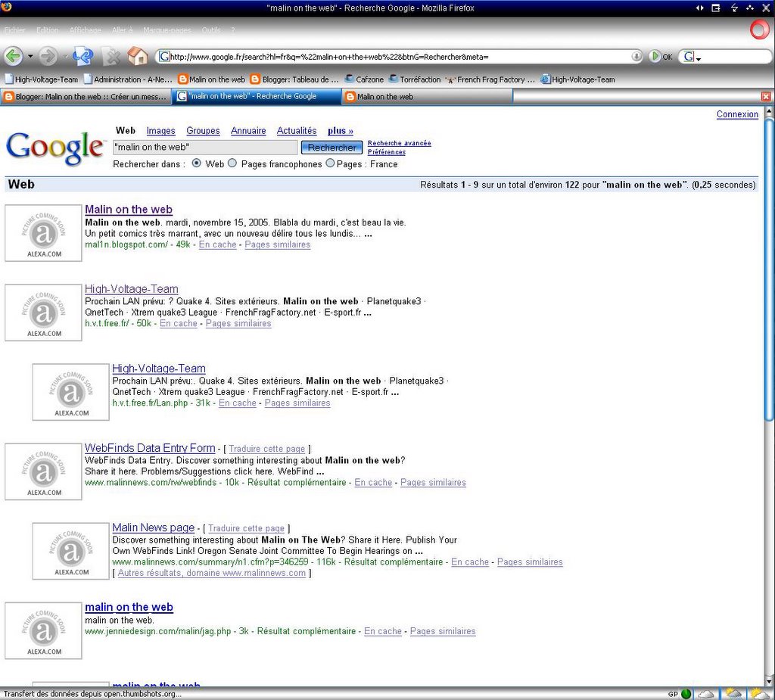Image resolution: width=775 pixels, height=700 pixels.
Task: Expand the Google 'plus »' menu link
Action: 341,131
